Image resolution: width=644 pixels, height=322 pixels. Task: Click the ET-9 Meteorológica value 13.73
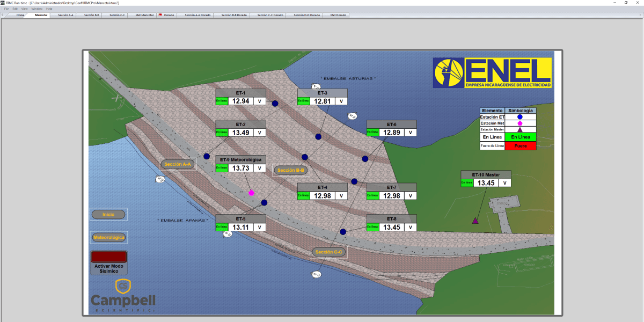click(x=241, y=168)
